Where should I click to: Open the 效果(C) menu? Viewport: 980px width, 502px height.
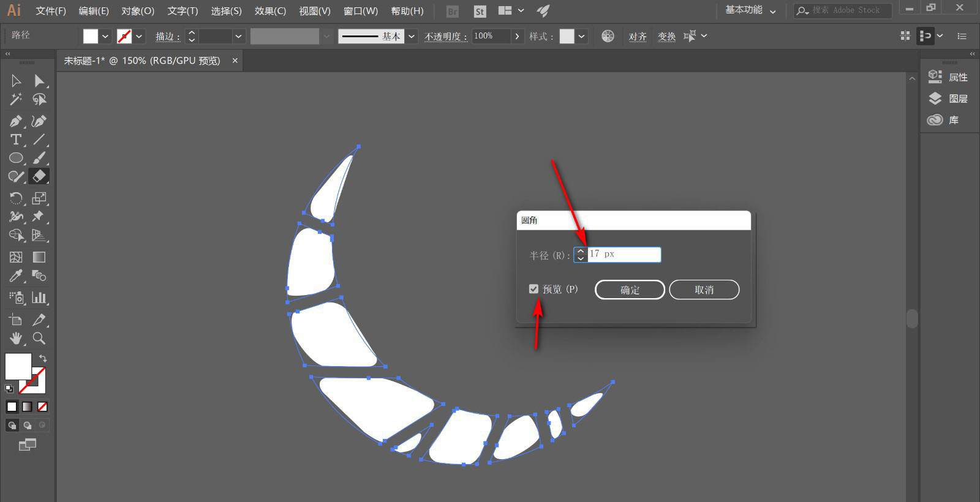click(x=270, y=11)
